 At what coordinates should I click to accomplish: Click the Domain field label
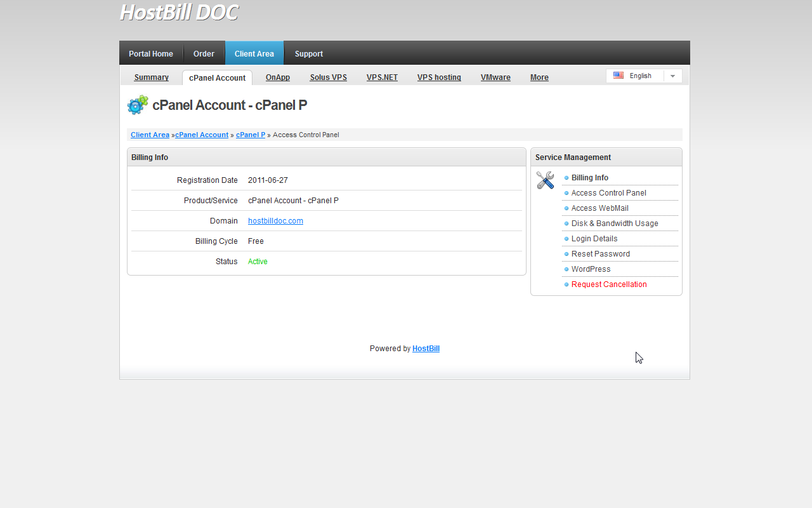(224, 221)
